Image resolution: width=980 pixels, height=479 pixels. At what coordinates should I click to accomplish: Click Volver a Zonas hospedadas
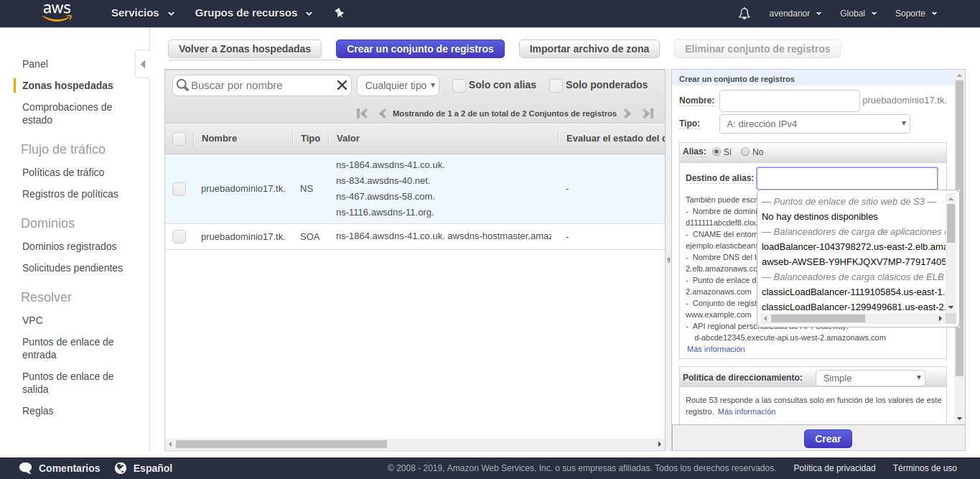pos(245,49)
